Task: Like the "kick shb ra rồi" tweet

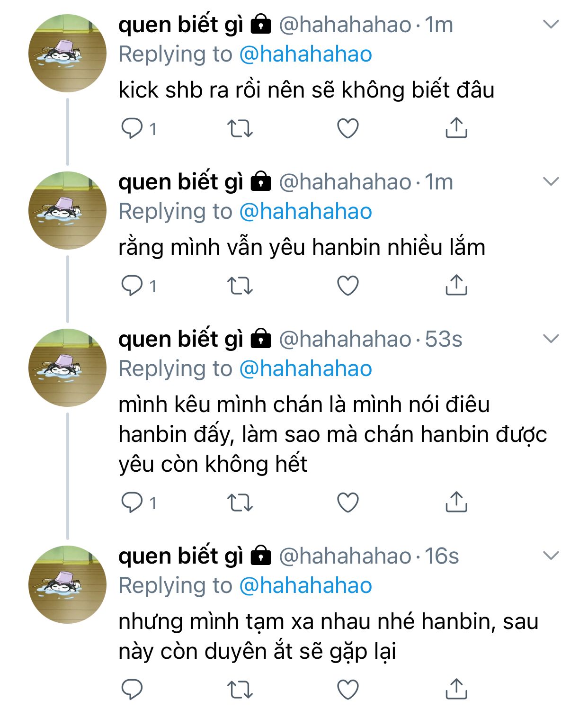Action: (347, 128)
